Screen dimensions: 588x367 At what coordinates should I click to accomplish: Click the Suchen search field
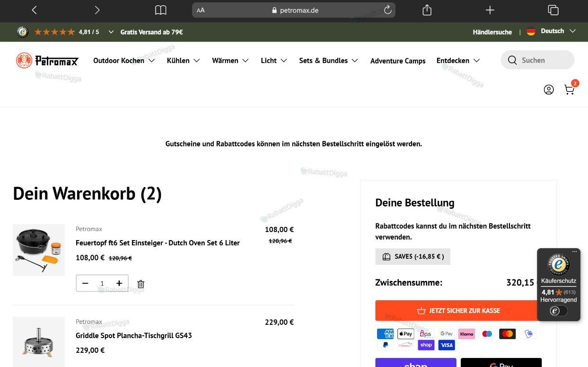click(x=537, y=60)
